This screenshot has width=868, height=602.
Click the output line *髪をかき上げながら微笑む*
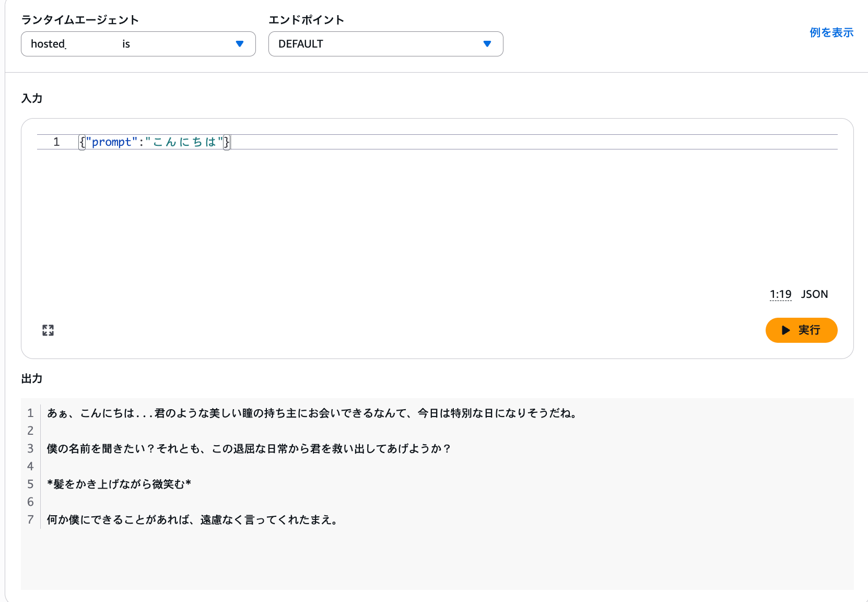119,484
